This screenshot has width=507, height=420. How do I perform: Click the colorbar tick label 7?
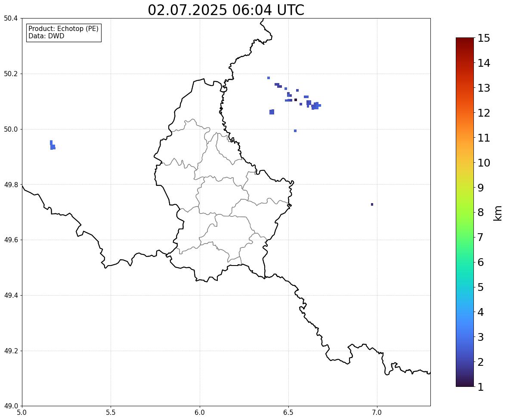click(x=481, y=237)
